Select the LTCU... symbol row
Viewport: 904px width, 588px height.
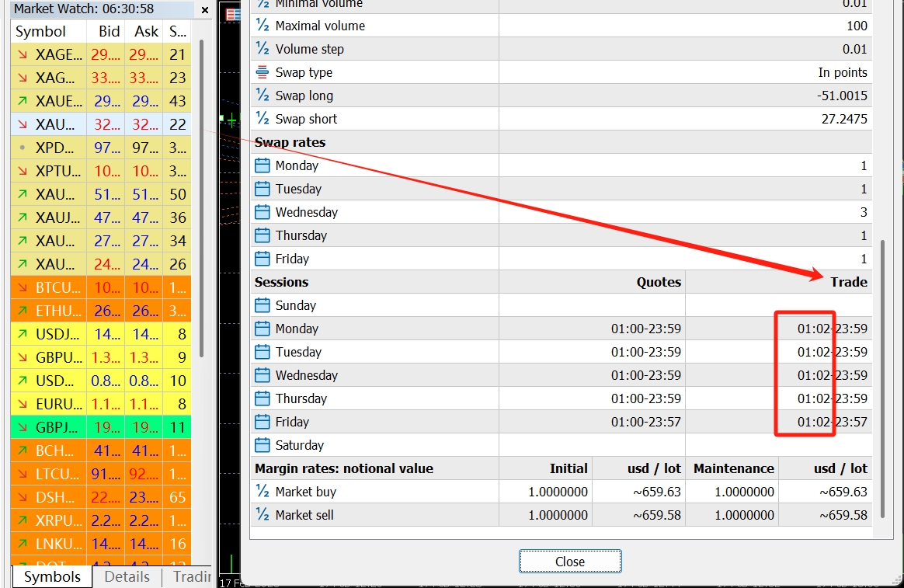[101, 474]
